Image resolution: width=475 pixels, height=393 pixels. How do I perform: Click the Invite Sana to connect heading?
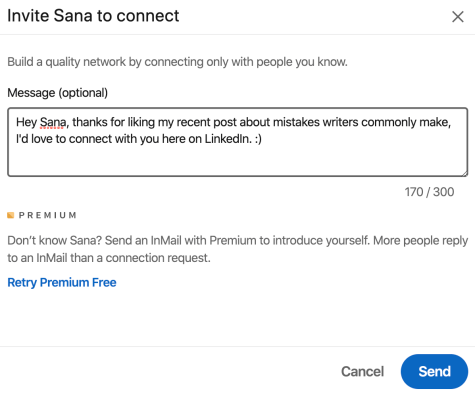[x=93, y=16]
